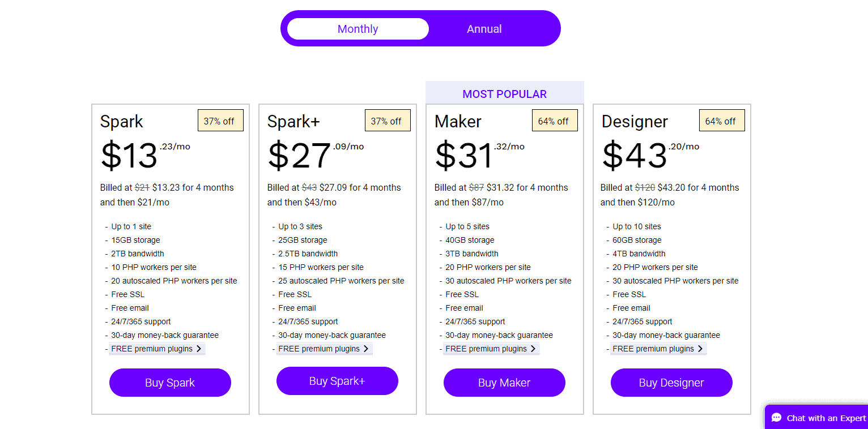The image size is (868, 429).
Task: Click the Designer plan 64% off badge
Action: pos(721,121)
